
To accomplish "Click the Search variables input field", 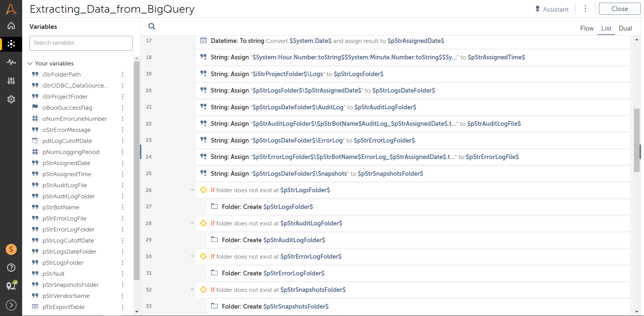I will 81,43.
